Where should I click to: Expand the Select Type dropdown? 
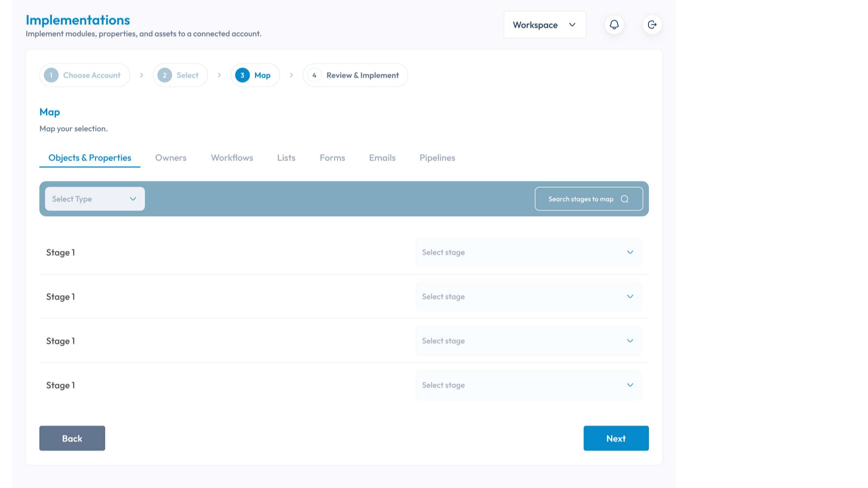[x=95, y=199]
